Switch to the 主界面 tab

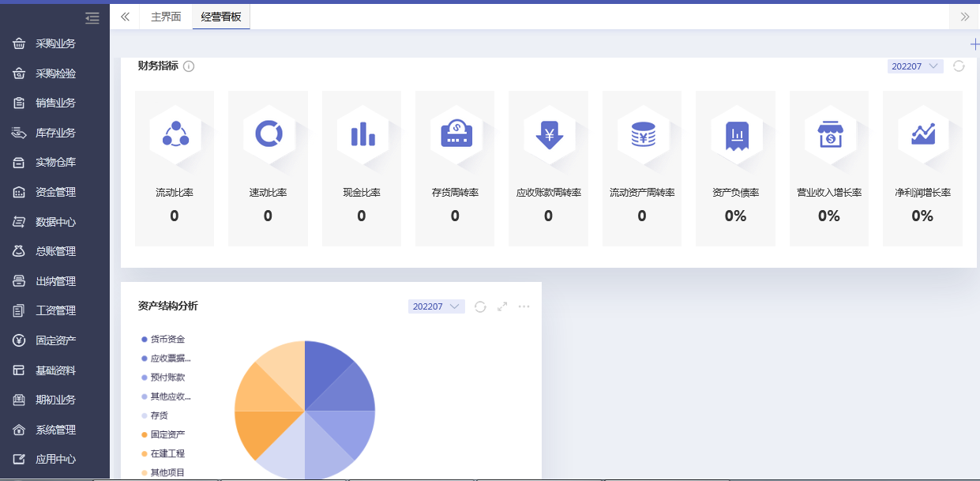coord(166,17)
